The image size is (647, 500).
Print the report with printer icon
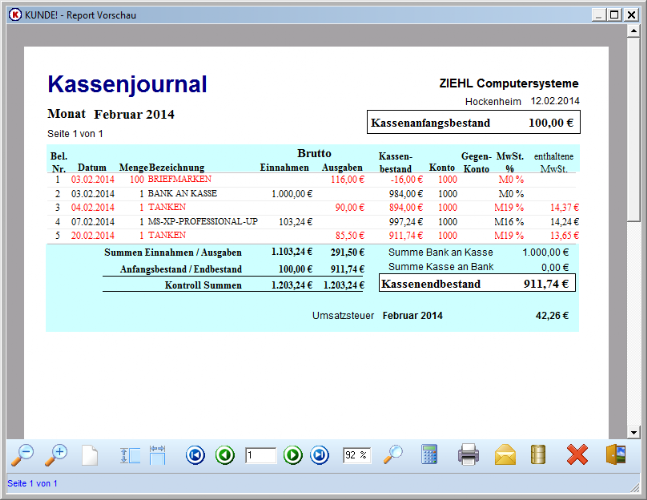pyautogui.click(x=468, y=455)
